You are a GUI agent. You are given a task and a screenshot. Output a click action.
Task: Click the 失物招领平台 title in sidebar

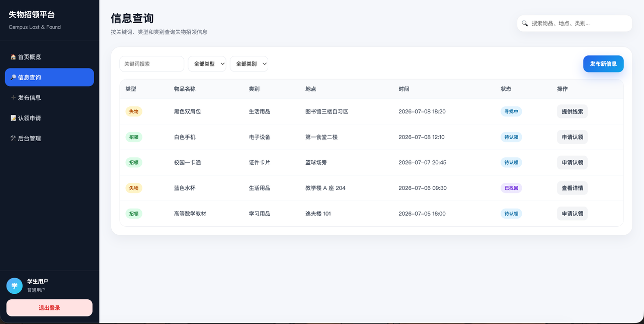tap(32, 15)
